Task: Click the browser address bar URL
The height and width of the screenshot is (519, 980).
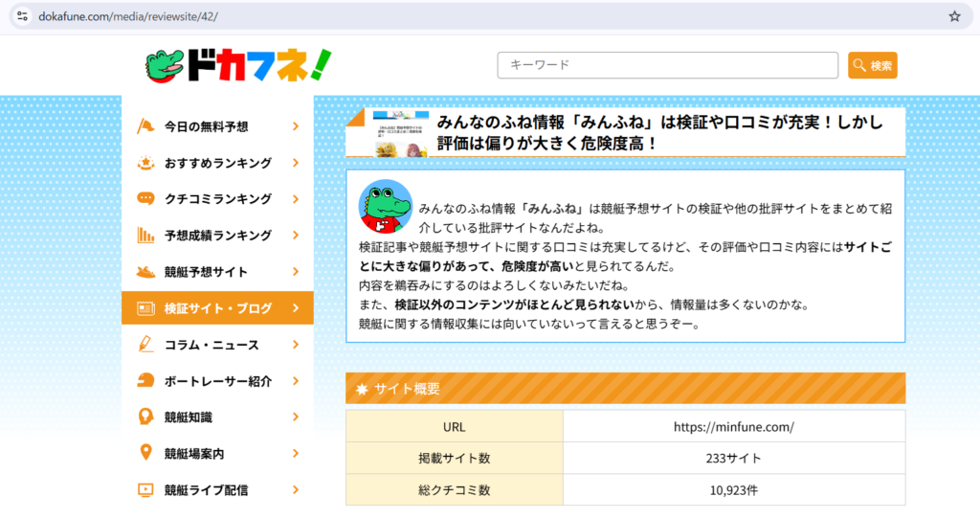Action: coord(128,17)
